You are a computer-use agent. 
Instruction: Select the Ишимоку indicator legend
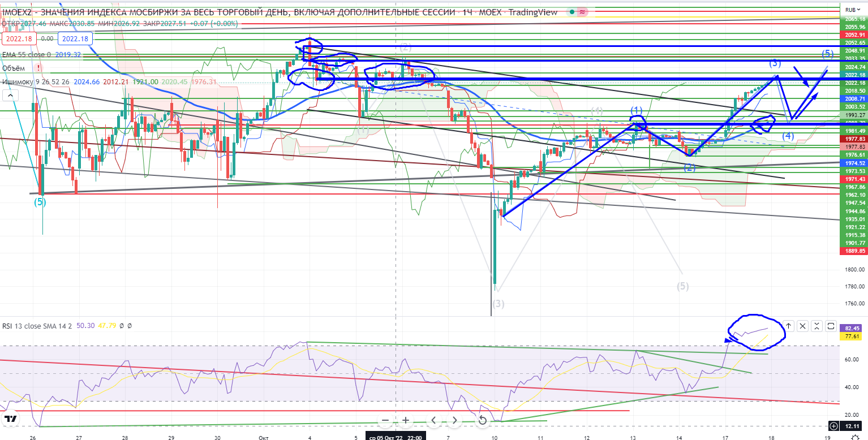click(x=17, y=82)
